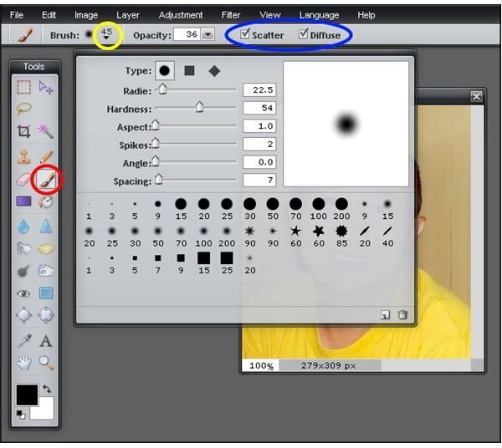Click trash icon to delete brush
The height and width of the screenshot is (448, 502).
[402, 315]
